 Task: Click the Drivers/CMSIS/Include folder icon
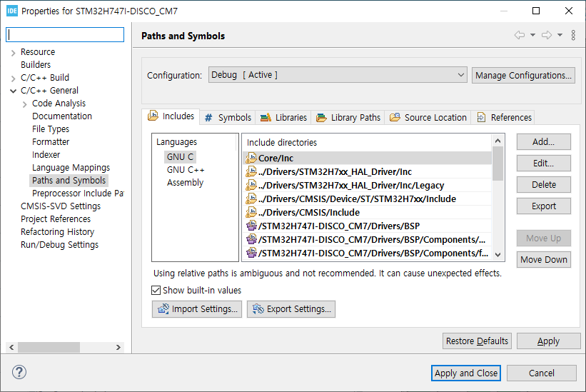pos(251,212)
